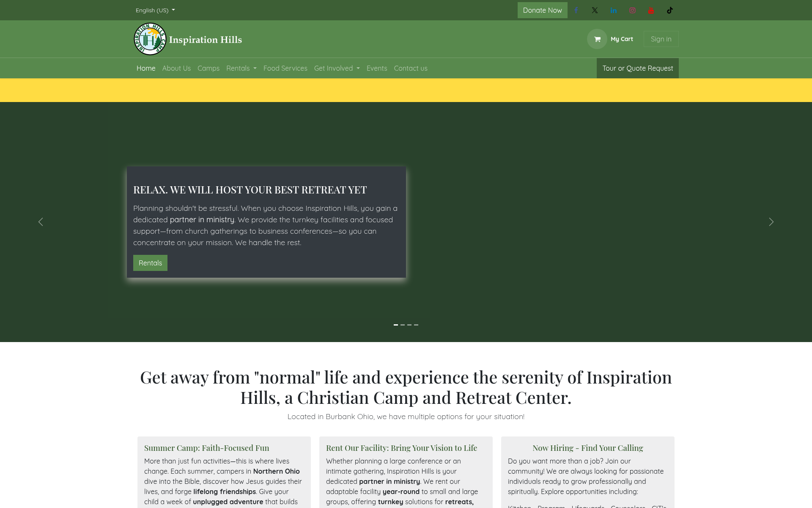Click the green Rentals button in slide

[150, 263]
